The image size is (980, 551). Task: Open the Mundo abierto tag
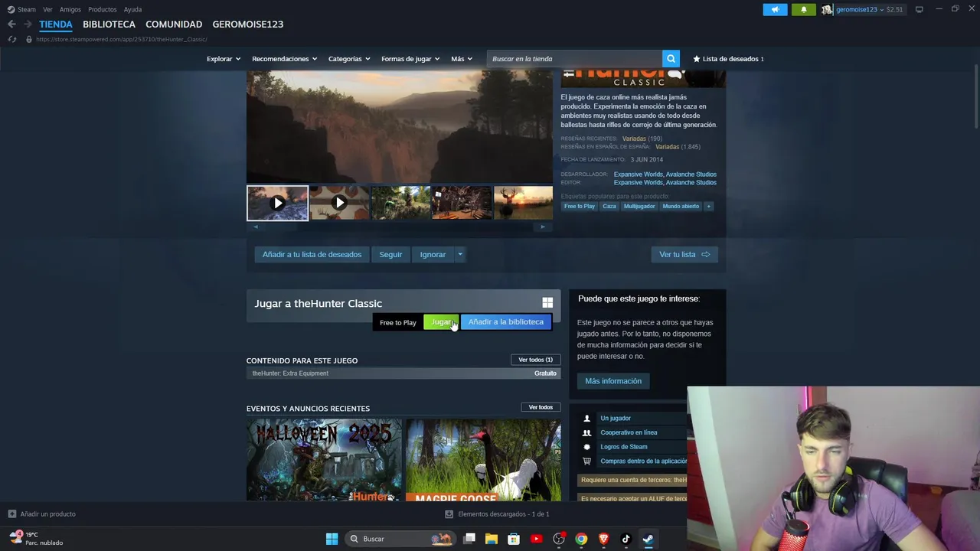681,206
